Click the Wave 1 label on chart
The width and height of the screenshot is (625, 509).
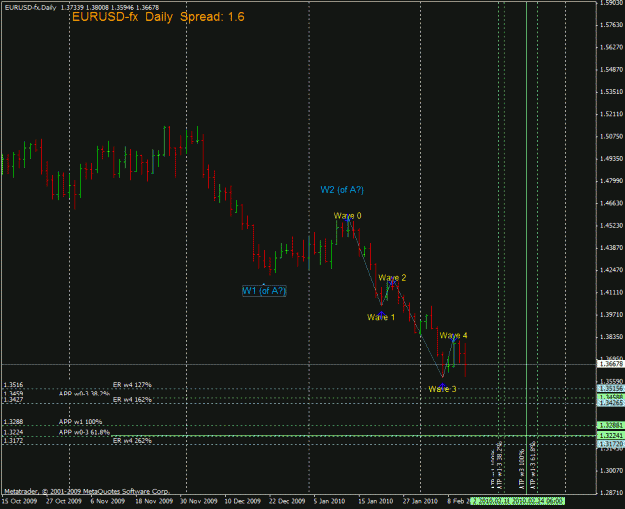tap(381, 317)
